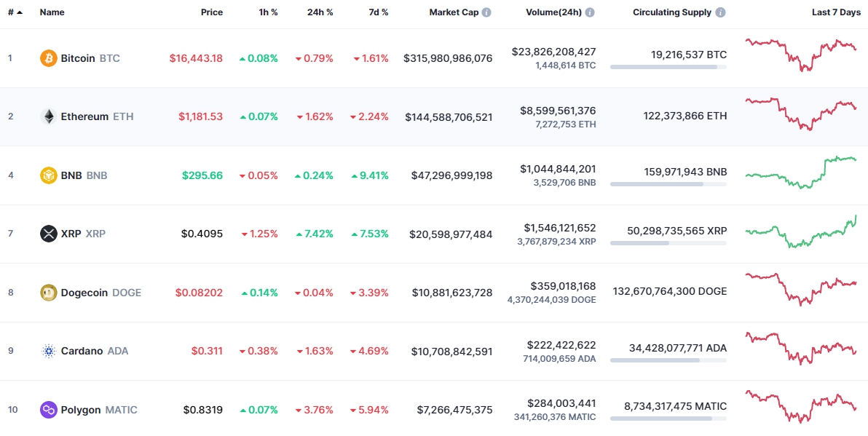Click BNB circulating supply progress bar
Screen dimensions: 868x436
pos(668,184)
